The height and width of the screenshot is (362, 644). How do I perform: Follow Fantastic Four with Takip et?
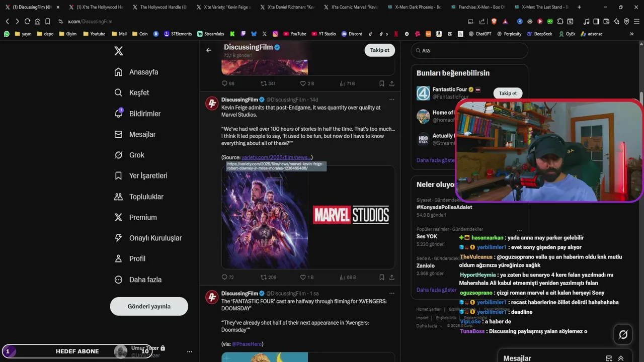pyautogui.click(x=508, y=93)
